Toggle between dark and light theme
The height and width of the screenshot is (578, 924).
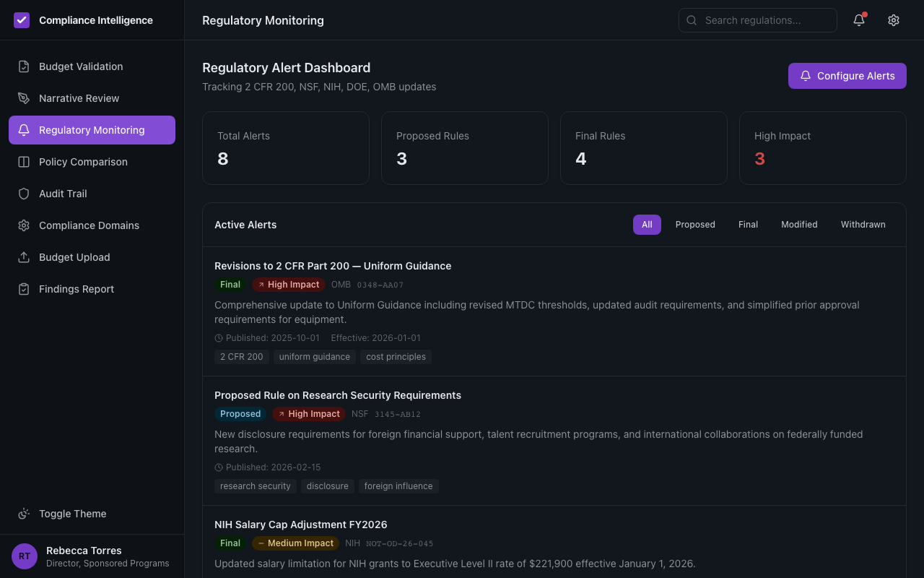[x=72, y=513]
